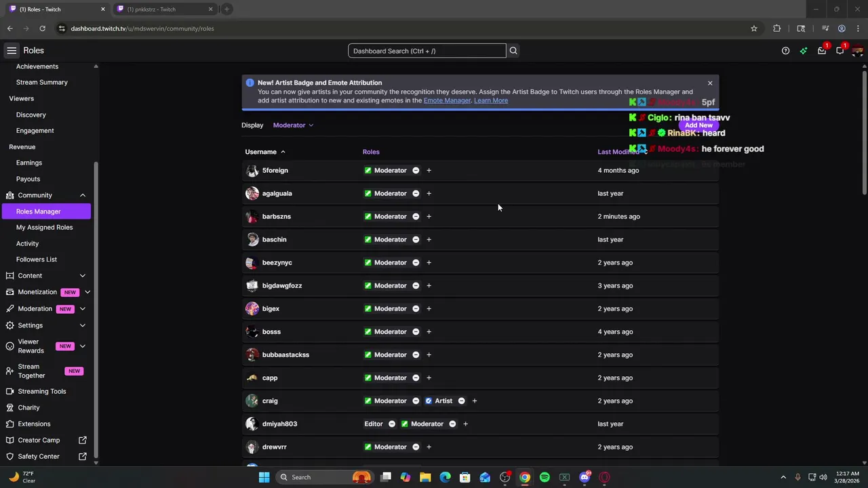The image size is (868, 488).
Task: Open Discord from the taskbar
Action: click(585, 477)
